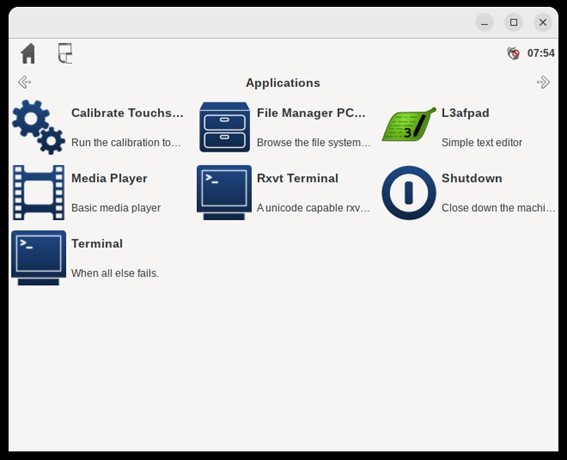Launch File Manager via cabinet icon
567x460 pixels.
coord(225,127)
